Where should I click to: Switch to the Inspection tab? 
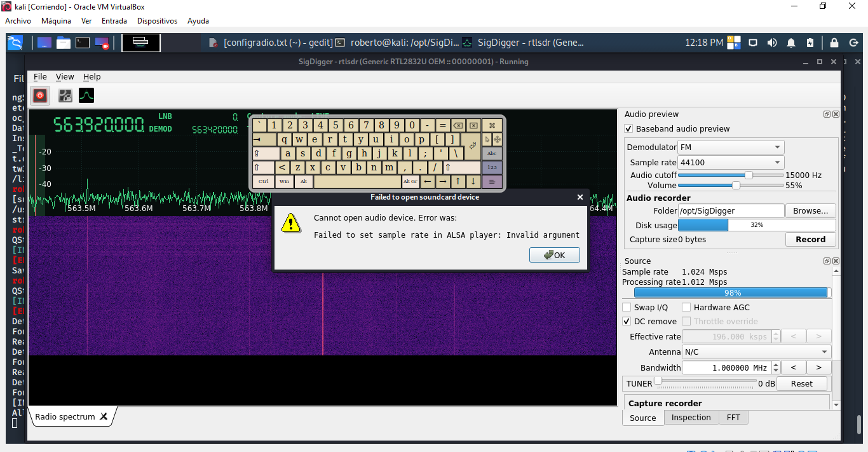pyautogui.click(x=691, y=417)
